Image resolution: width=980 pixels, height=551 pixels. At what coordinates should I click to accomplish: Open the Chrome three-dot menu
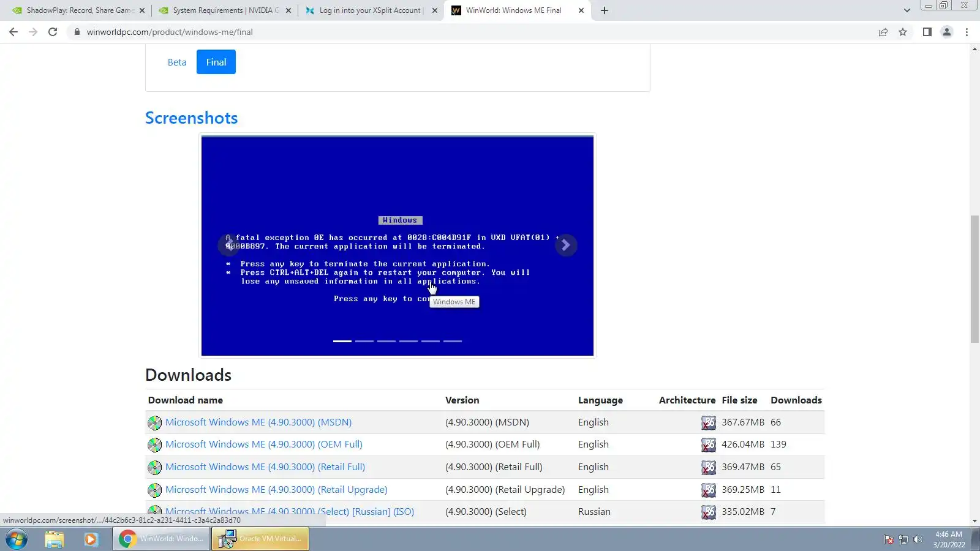[x=967, y=32]
